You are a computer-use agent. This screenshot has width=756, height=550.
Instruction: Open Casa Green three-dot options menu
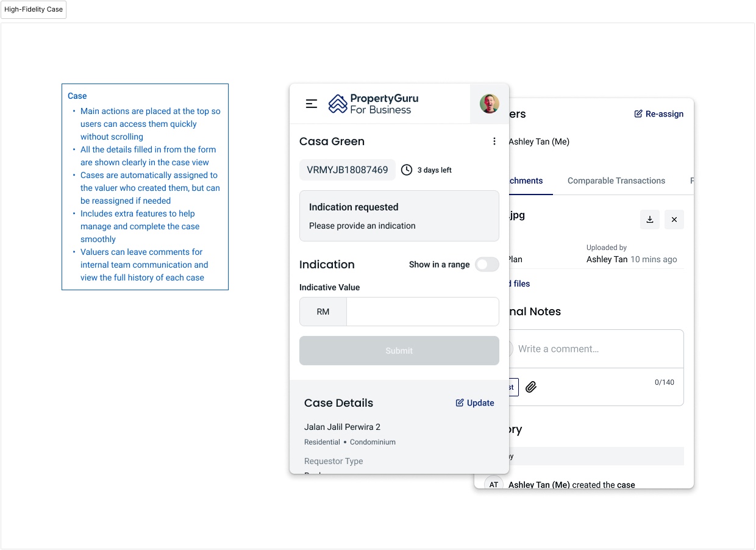click(494, 141)
